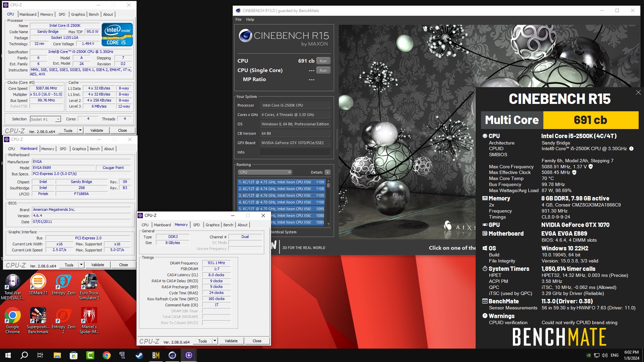Open Graphics tab in Memory CPU-Z window
This screenshot has height=362, width=644.
[213, 225]
